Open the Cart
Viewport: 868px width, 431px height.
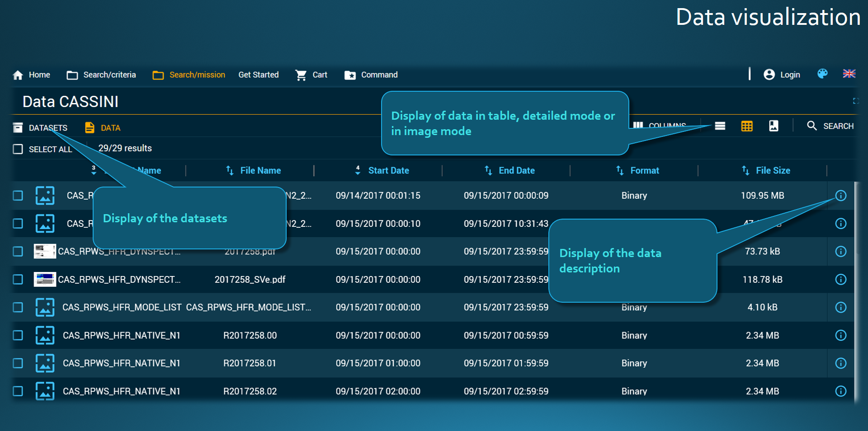tap(311, 75)
